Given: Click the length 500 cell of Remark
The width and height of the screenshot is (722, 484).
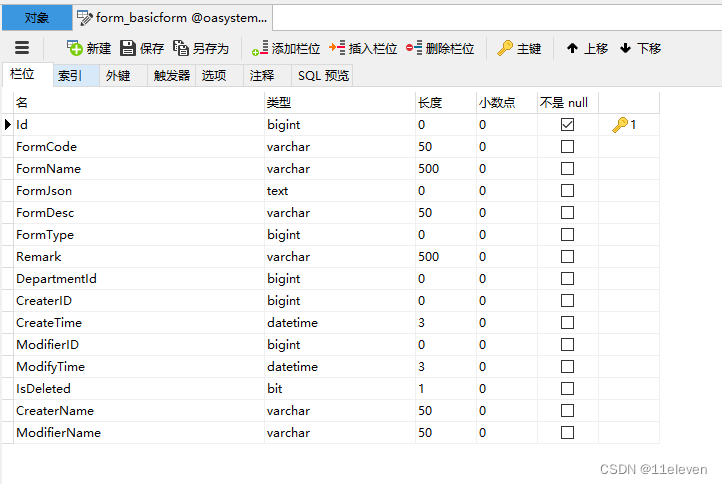Looking at the screenshot, I should pyautogui.click(x=446, y=257).
